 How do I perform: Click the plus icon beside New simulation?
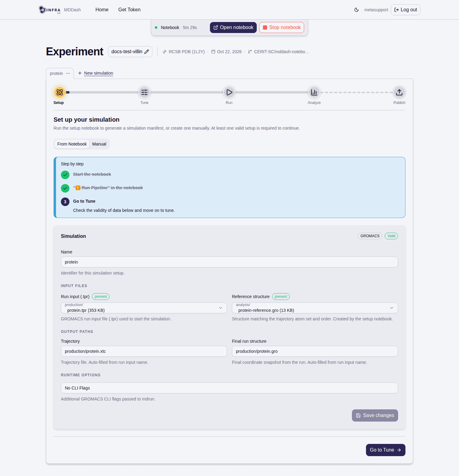pyautogui.click(x=80, y=73)
